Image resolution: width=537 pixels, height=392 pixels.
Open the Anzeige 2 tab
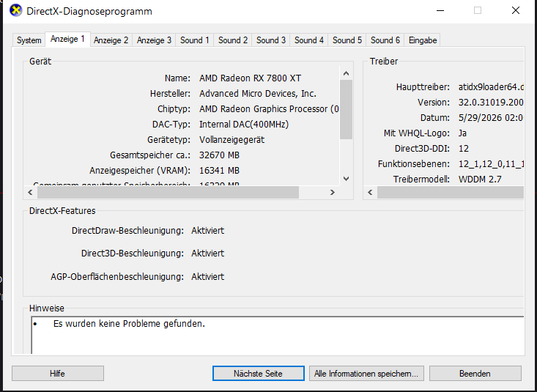(x=111, y=40)
